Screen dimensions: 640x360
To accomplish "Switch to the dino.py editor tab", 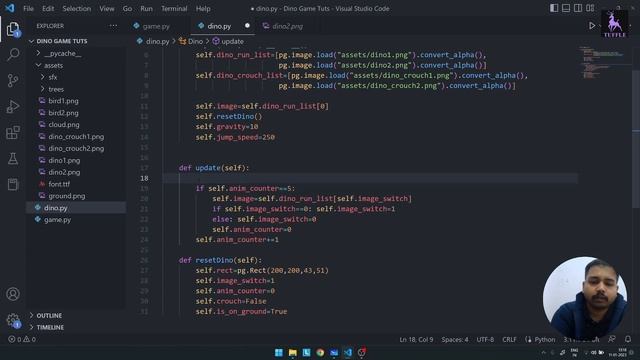I will coord(219,26).
